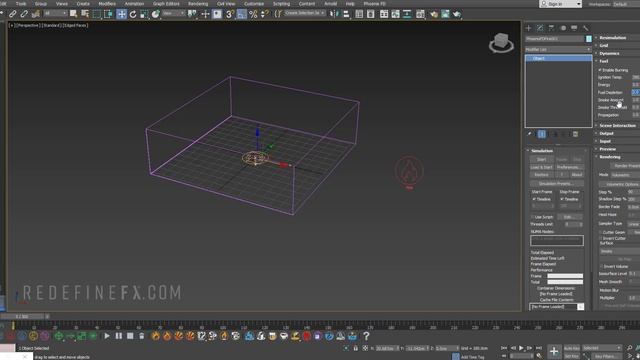Click the Simulation Presets button
Image resolution: width=640 pixels, height=360 pixels.
557,184
